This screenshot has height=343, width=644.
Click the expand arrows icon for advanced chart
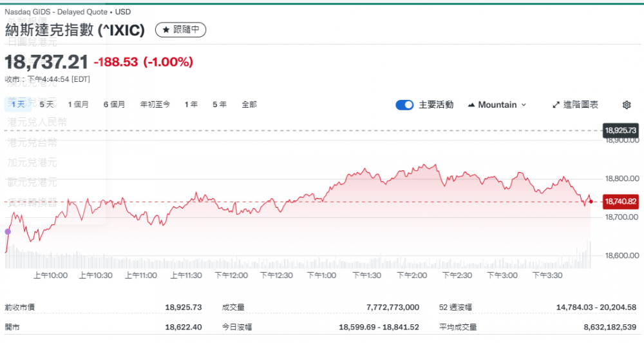tap(556, 105)
